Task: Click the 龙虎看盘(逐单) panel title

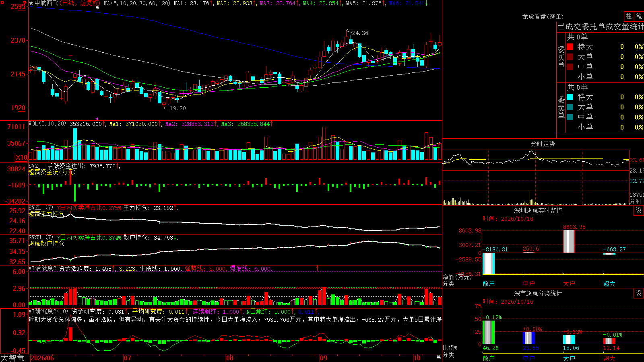Action: pos(543,16)
